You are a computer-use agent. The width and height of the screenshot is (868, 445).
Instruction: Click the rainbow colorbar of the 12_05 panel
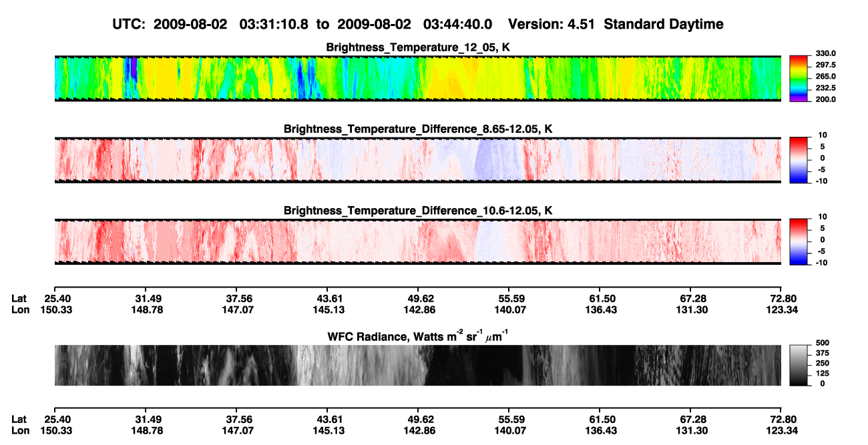tap(800, 78)
